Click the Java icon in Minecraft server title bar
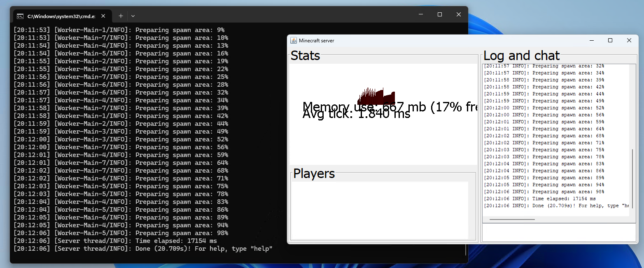The width and height of the screenshot is (644, 268). 294,40
